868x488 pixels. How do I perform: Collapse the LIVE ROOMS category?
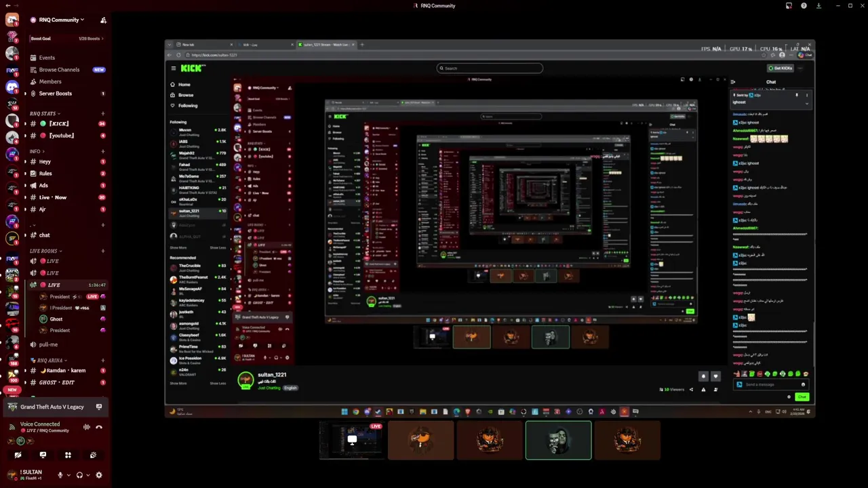(x=45, y=251)
